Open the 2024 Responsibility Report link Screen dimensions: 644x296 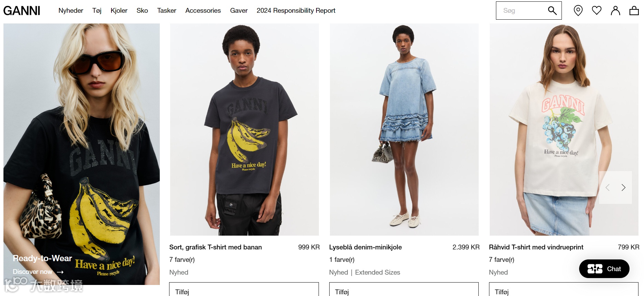click(296, 11)
